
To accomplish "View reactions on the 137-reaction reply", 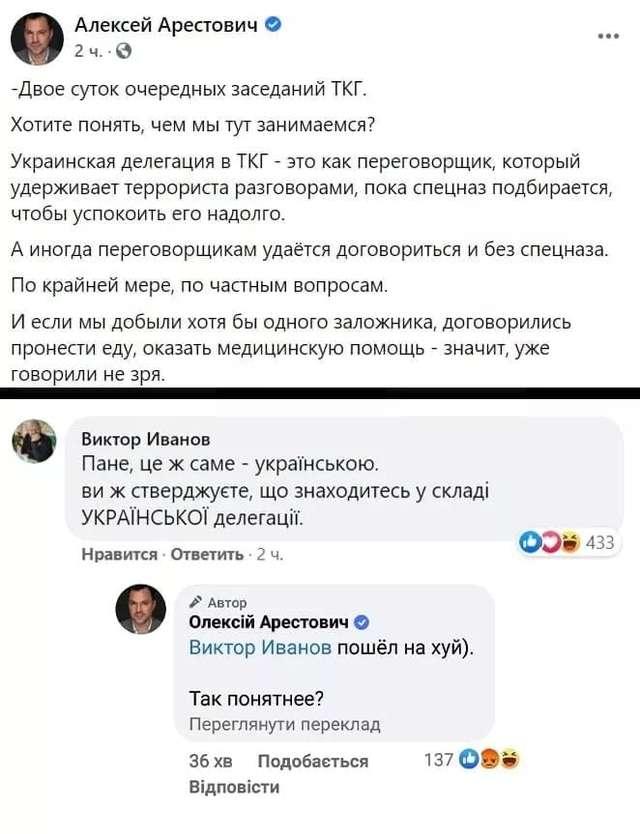I will (439, 760).
